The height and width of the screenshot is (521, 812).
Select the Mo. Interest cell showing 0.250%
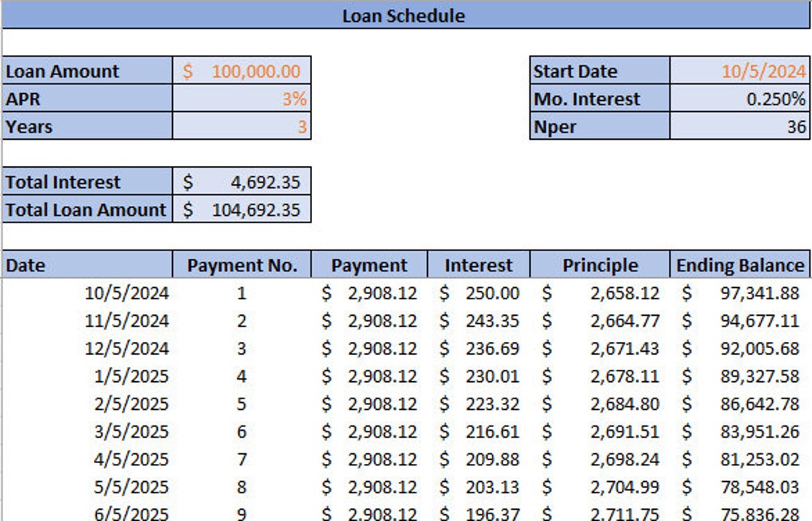click(x=741, y=99)
